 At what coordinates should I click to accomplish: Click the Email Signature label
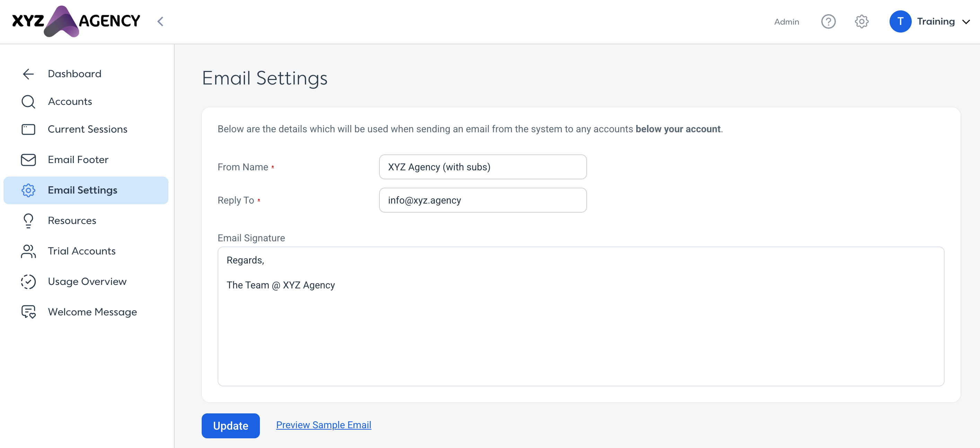[251, 238]
